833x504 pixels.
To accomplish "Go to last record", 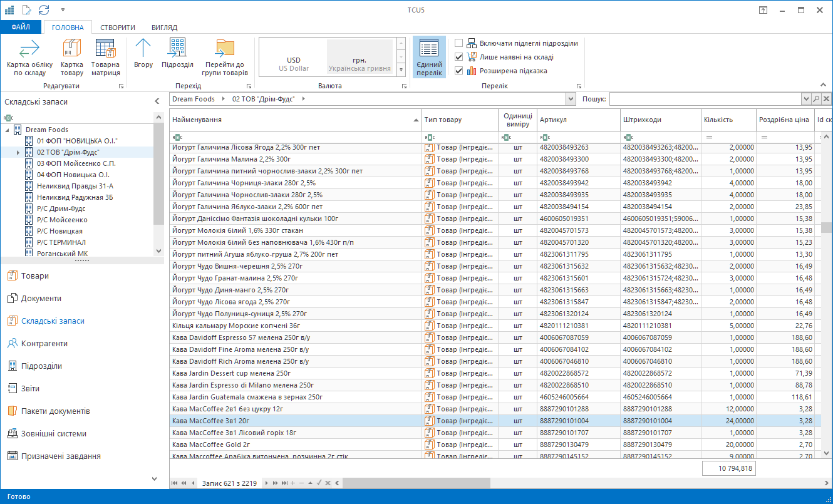I will tap(284, 483).
